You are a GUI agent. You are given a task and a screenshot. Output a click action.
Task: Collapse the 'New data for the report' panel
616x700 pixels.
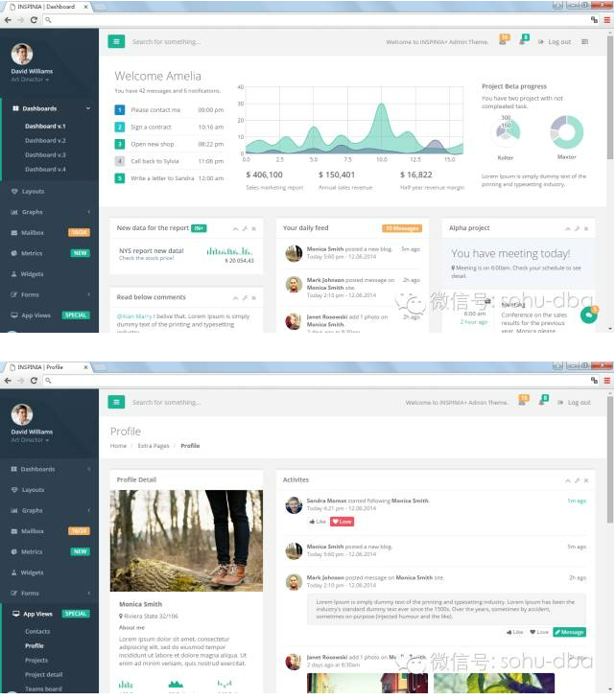[235, 228]
